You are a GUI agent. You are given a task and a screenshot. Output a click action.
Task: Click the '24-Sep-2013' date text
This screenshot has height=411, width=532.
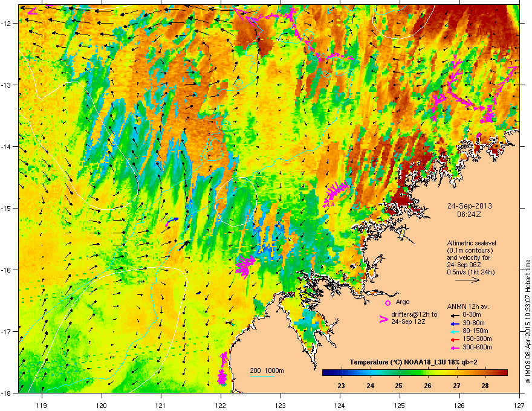click(469, 206)
